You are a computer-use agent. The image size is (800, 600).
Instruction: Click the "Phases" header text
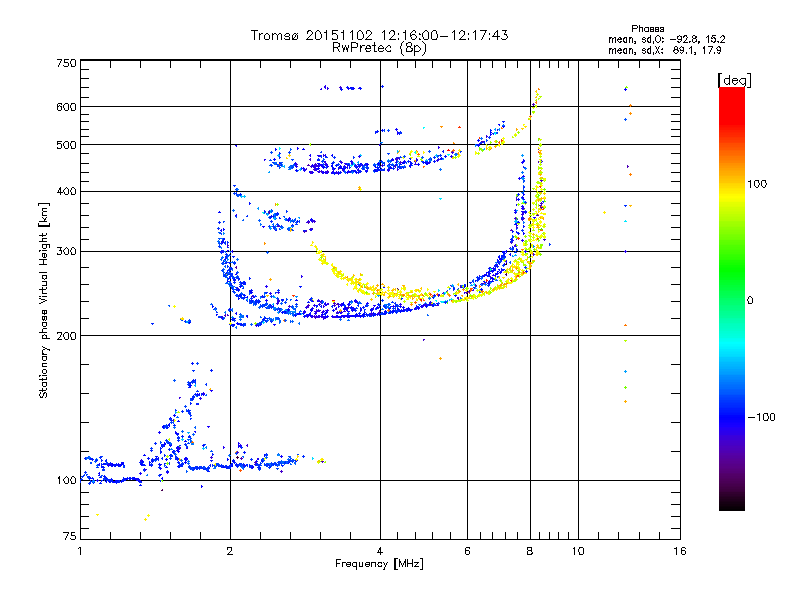click(x=647, y=29)
